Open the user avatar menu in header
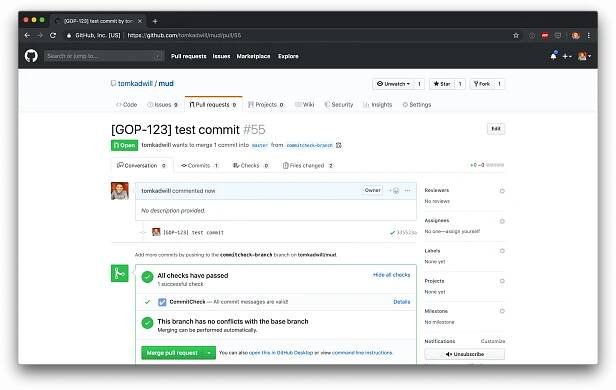616x390 pixels. [584, 56]
